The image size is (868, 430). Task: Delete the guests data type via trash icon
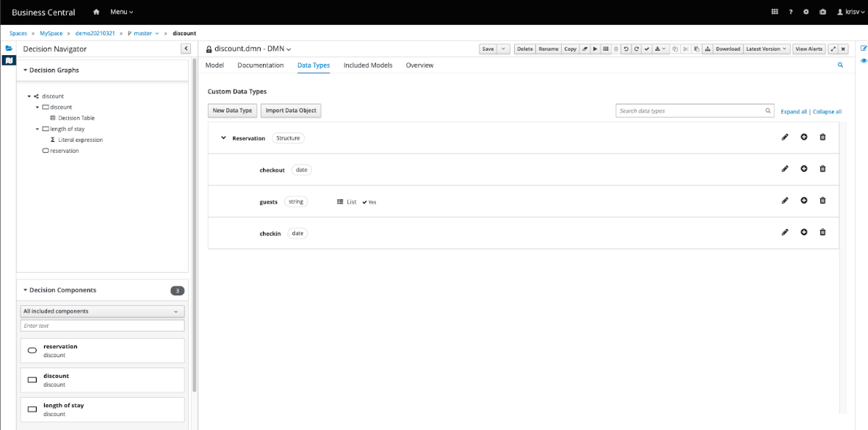click(x=822, y=200)
